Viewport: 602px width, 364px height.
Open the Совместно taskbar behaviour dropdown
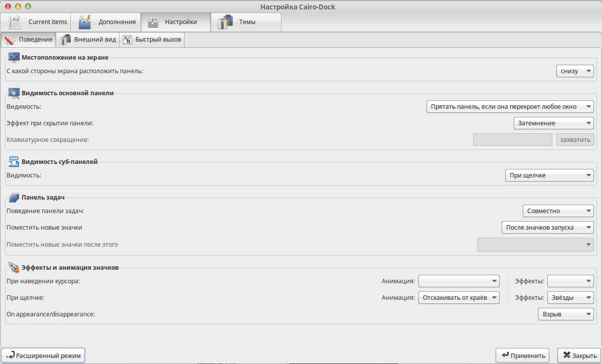pyautogui.click(x=558, y=211)
